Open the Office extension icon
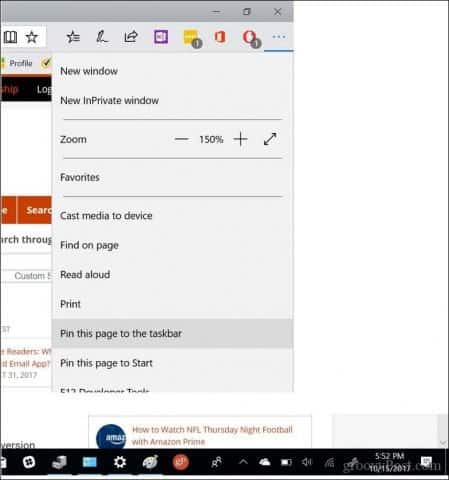This screenshot has width=449, height=480. (220, 37)
